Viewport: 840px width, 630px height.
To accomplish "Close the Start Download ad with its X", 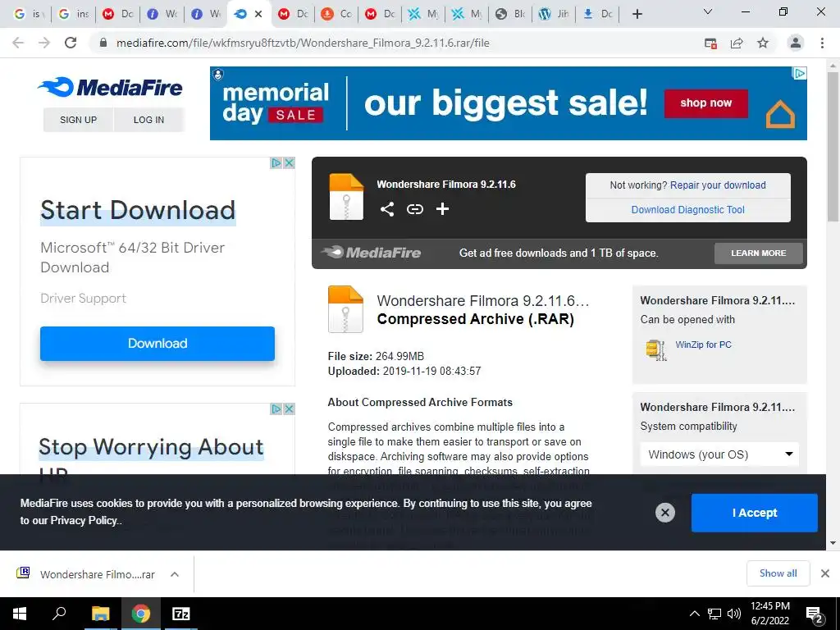I will pos(289,163).
